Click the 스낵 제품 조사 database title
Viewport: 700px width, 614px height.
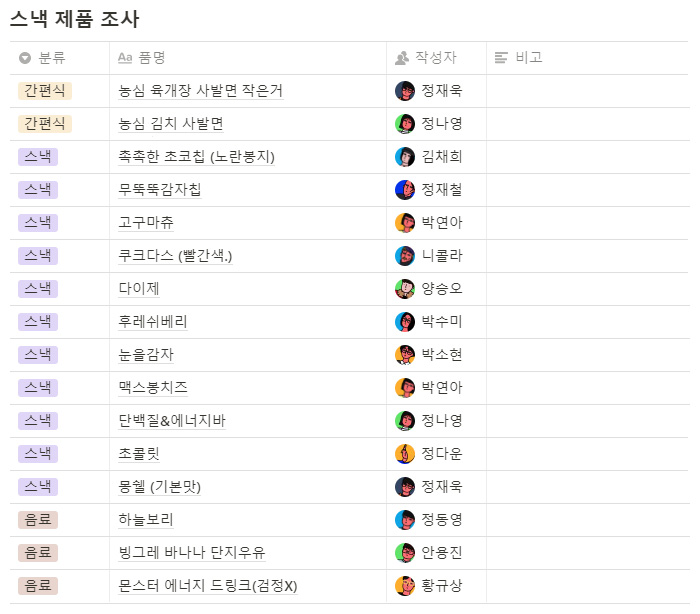pos(75,19)
